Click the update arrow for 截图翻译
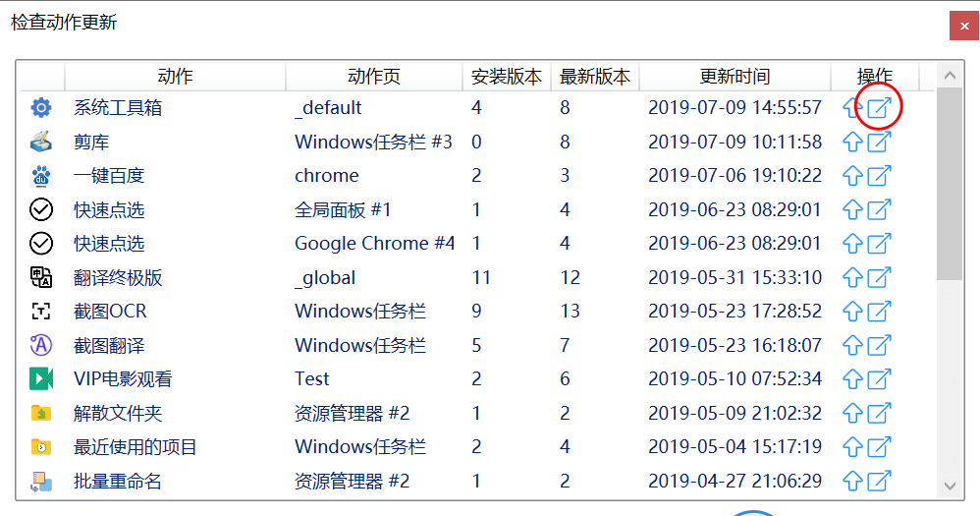 pos(852,346)
